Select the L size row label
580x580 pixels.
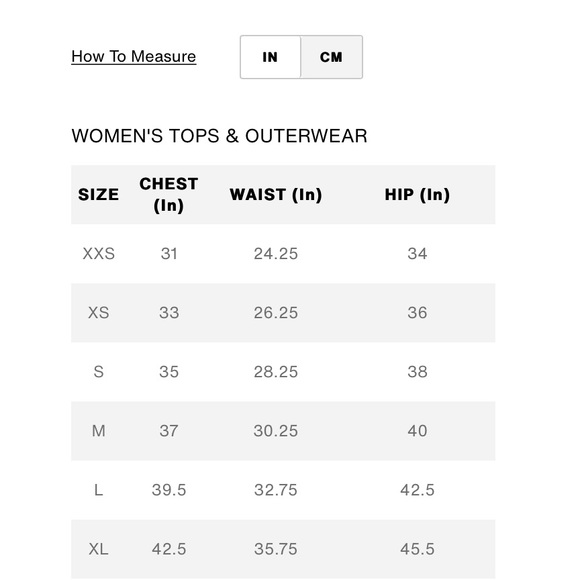click(98, 490)
